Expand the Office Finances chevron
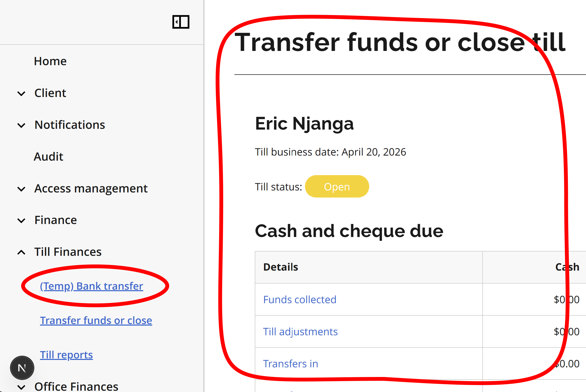This screenshot has height=392, width=586. pos(21,387)
